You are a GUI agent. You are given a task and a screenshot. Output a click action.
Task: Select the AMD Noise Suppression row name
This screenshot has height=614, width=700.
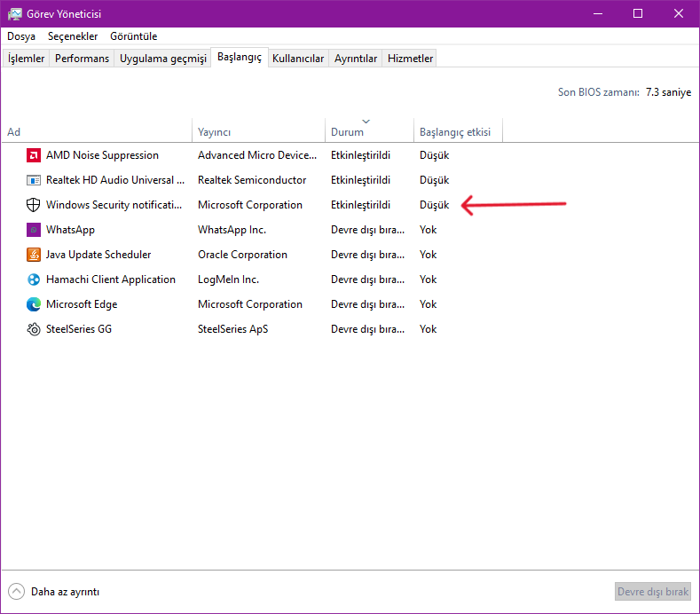[x=102, y=155]
